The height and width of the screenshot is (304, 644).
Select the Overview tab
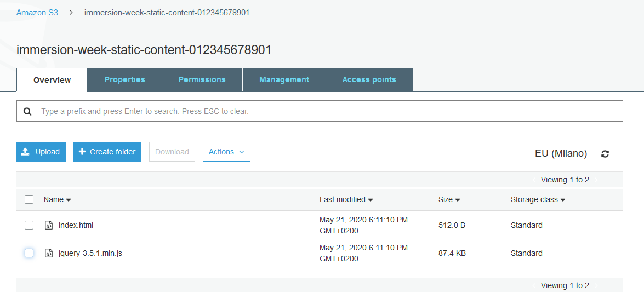[52, 80]
